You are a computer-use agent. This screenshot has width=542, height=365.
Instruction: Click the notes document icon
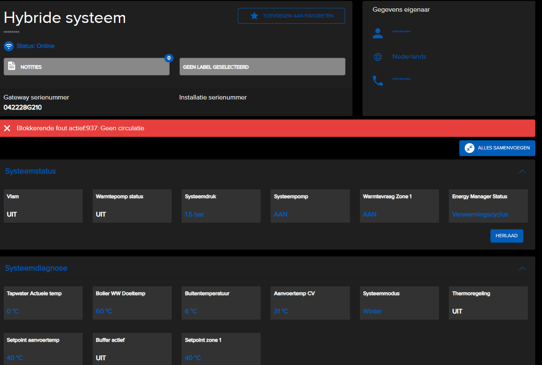tap(11, 66)
